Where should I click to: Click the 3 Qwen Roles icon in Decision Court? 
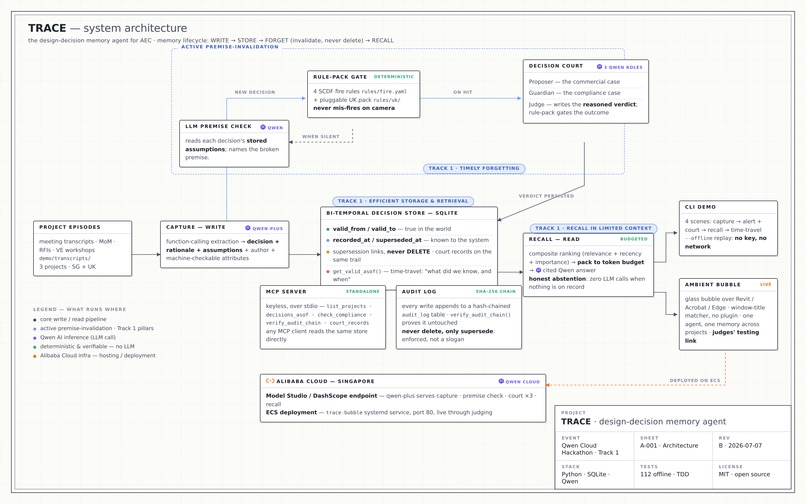599,67
